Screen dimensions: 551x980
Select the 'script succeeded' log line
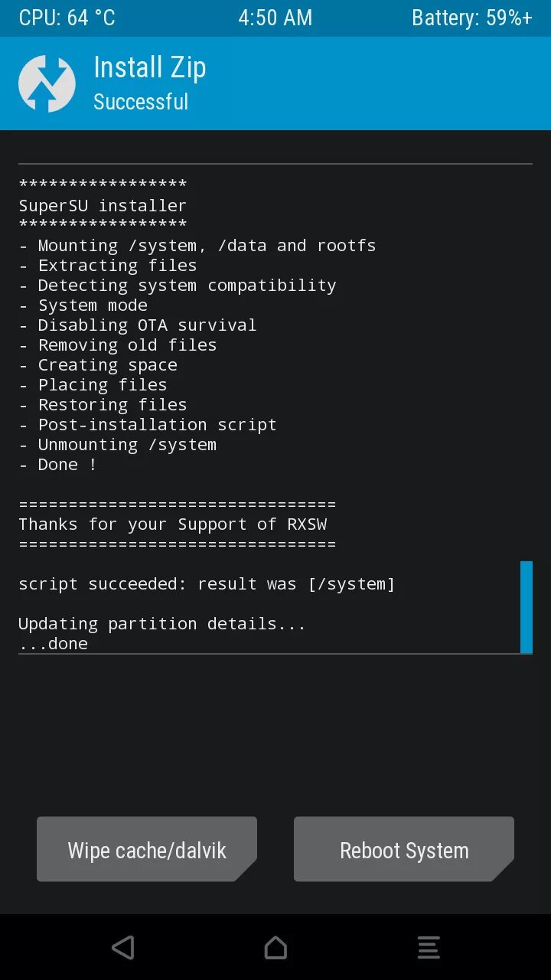tap(207, 583)
